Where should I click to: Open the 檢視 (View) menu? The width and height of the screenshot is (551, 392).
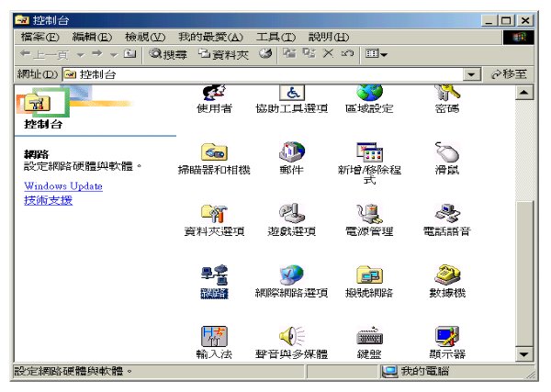click(144, 37)
